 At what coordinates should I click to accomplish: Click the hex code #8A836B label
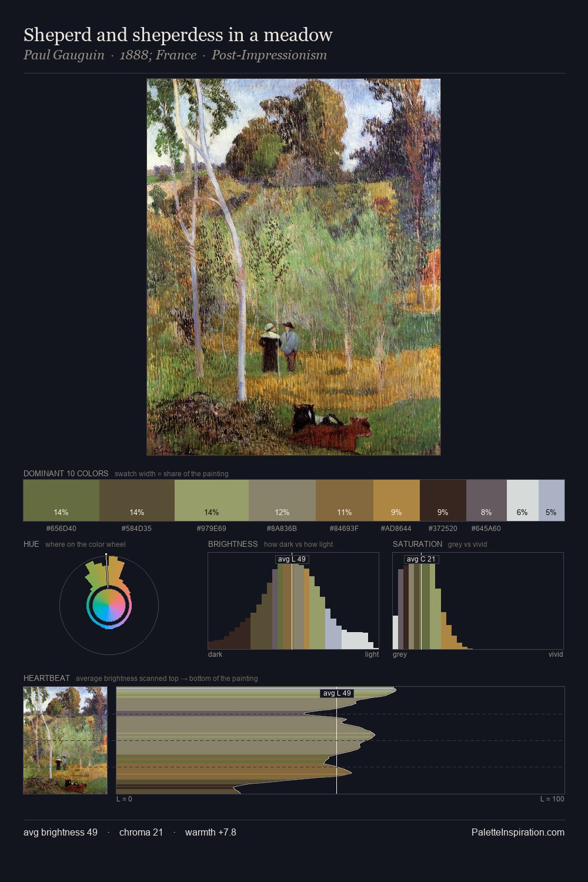point(282,529)
